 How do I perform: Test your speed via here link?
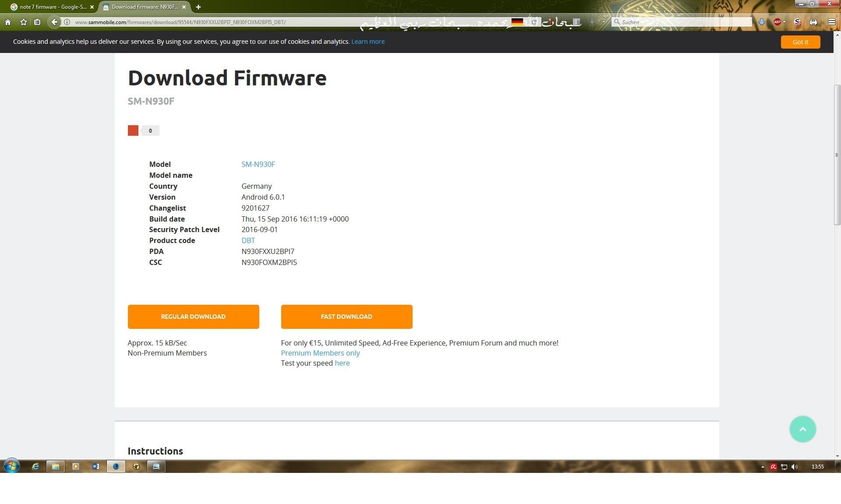click(342, 363)
